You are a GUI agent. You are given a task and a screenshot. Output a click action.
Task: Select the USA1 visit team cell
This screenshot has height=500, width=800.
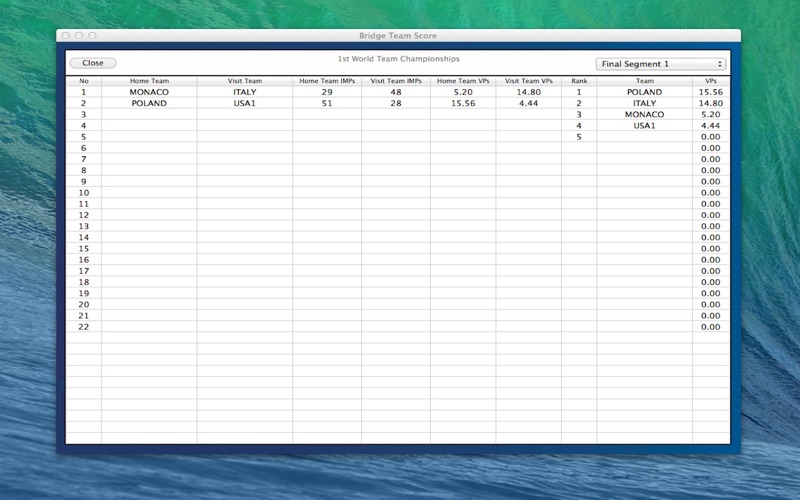pos(245,103)
